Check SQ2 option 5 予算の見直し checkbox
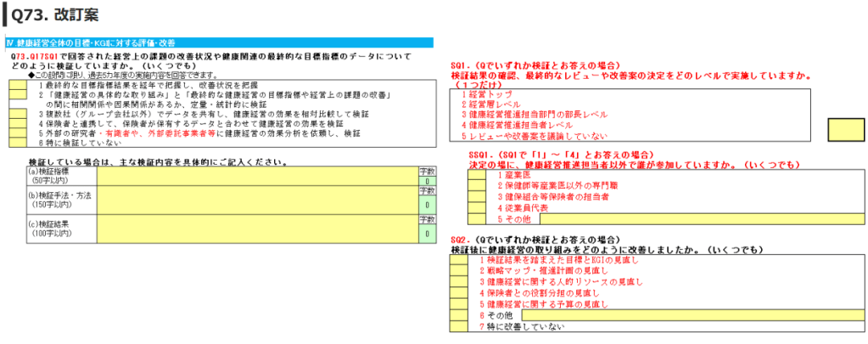This screenshot has height=344, width=868. [457, 303]
